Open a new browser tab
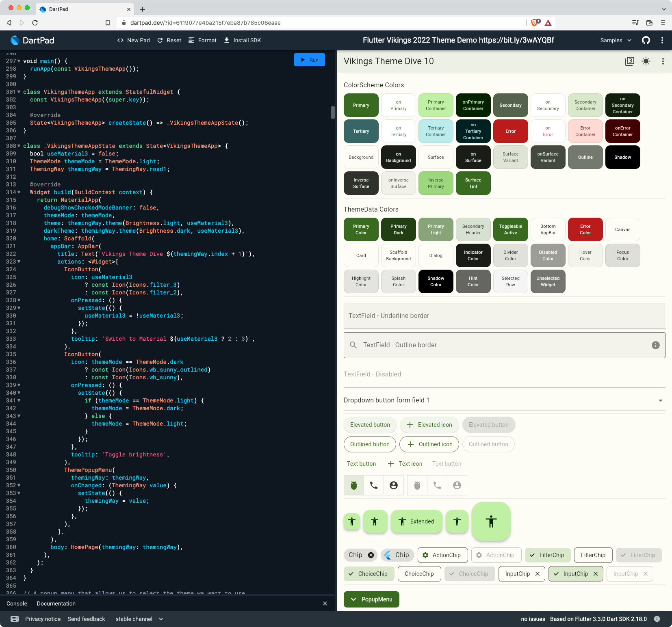672x627 pixels. pos(143,9)
